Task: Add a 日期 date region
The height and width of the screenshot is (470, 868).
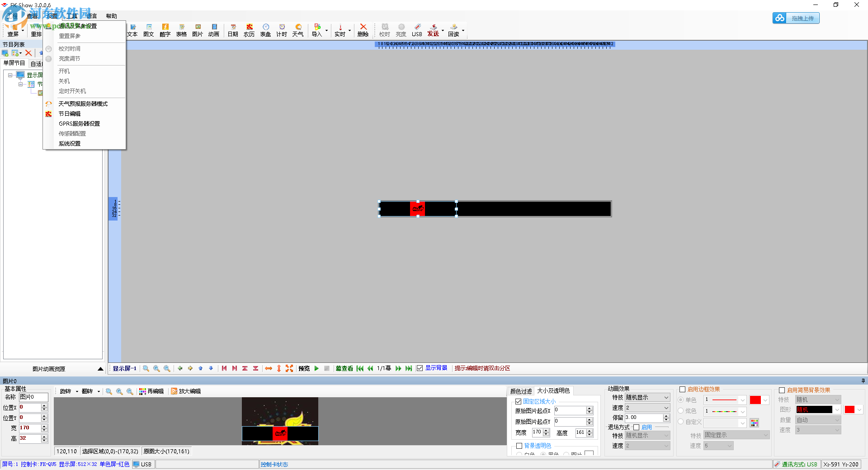Action: point(233,30)
